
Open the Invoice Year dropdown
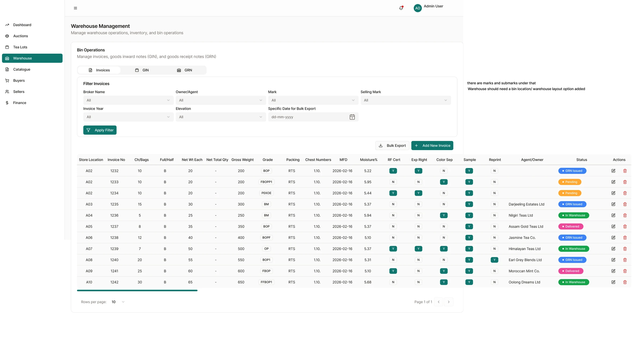point(128,117)
